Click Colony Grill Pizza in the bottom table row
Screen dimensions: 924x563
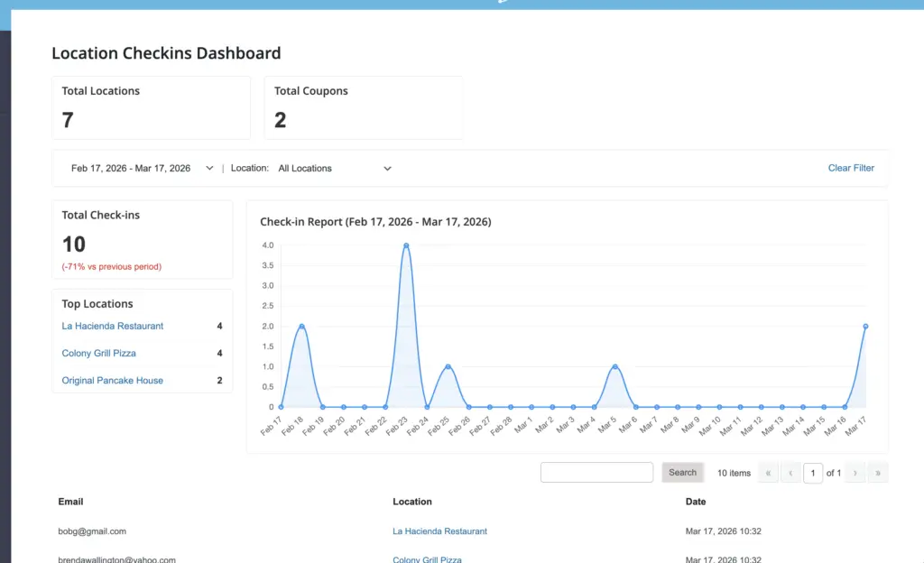[426, 558]
